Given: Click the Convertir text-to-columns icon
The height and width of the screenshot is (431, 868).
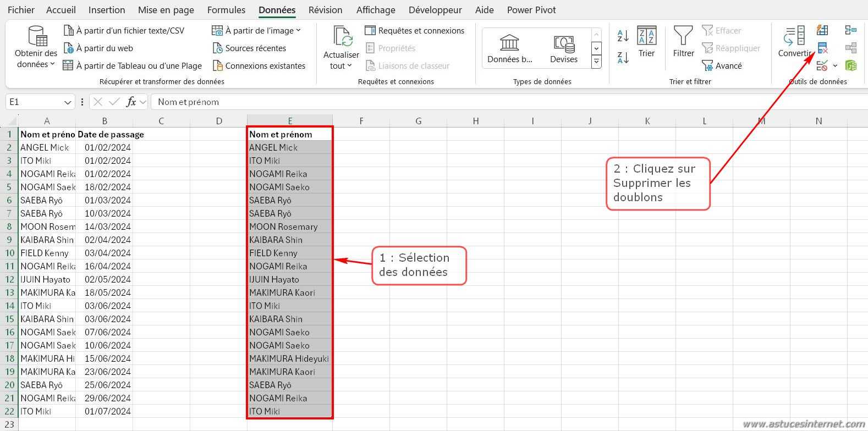Looking at the screenshot, I should point(794,42).
